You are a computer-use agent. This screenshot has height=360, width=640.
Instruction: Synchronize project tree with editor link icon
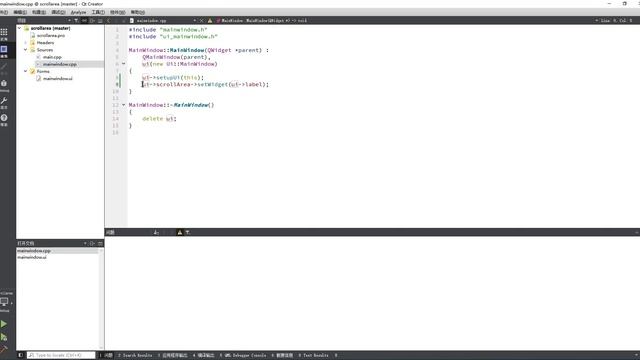tap(84, 20)
